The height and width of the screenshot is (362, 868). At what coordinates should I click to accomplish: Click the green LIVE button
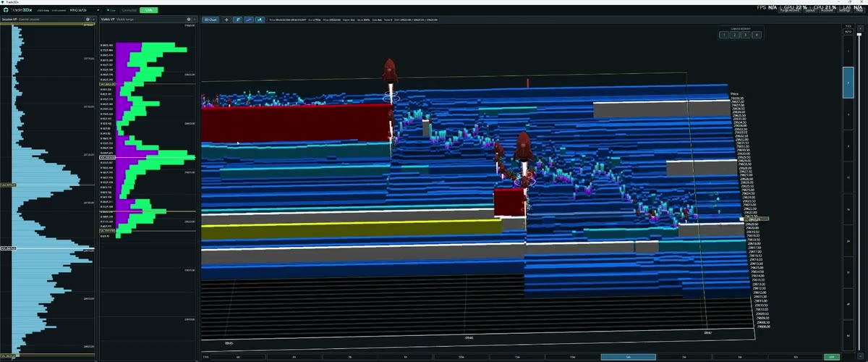tap(149, 10)
